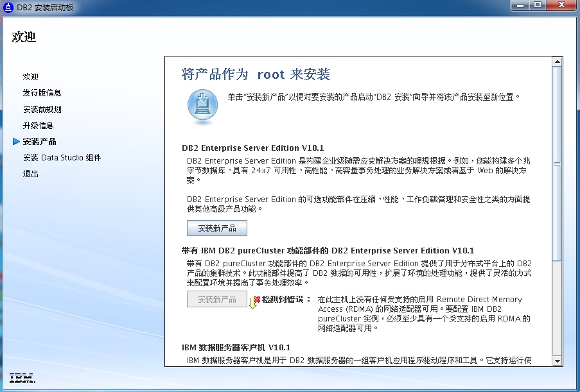Click DB2 Enterprise Server Edition V10.1 heading

(x=252, y=148)
